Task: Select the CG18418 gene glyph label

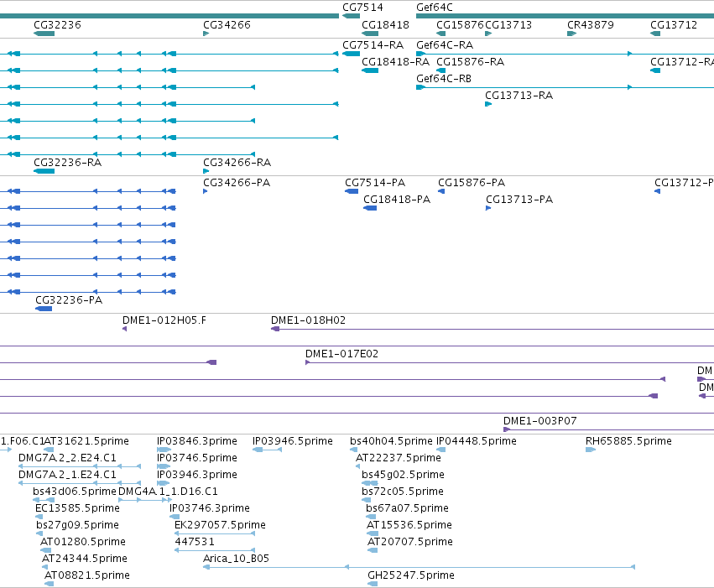Action: point(385,25)
